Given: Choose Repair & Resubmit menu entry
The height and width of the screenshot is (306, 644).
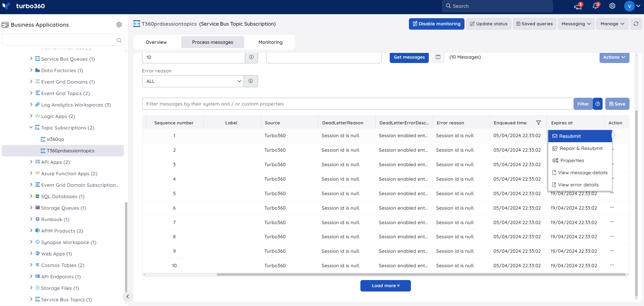Looking at the screenshot, I should coord(580,148).
